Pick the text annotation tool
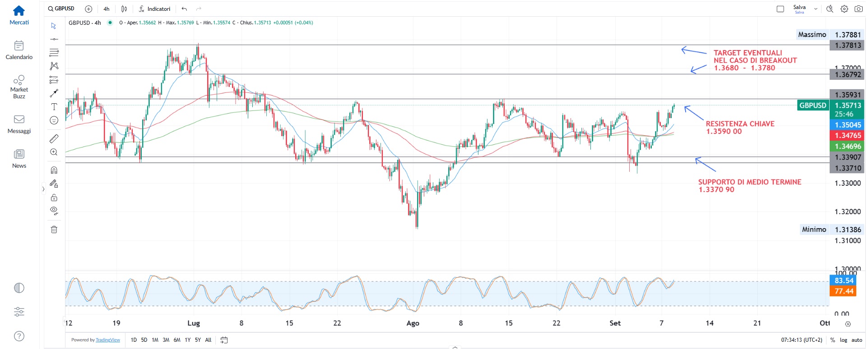 click(x=54, y=107)
